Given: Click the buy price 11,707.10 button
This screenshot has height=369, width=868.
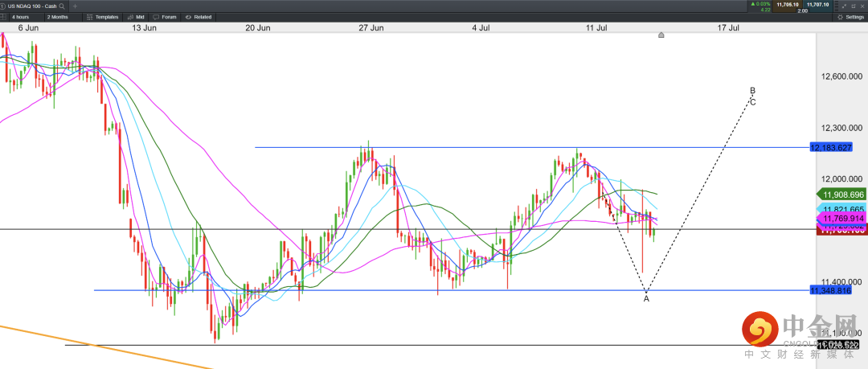Looking at the screenshot, I should point(816,5).
